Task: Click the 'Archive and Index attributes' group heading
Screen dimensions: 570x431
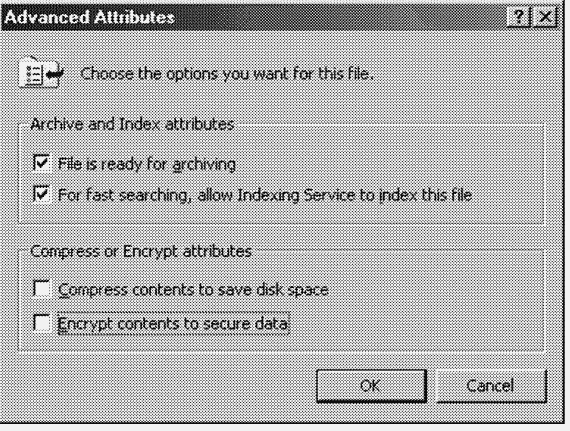Action: click(132, 124)
